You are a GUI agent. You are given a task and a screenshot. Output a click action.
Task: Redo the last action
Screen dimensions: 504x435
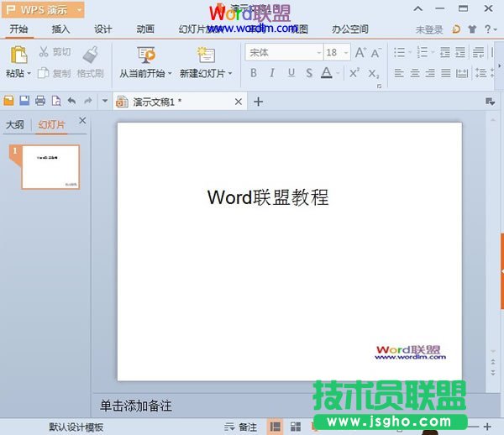87,101
